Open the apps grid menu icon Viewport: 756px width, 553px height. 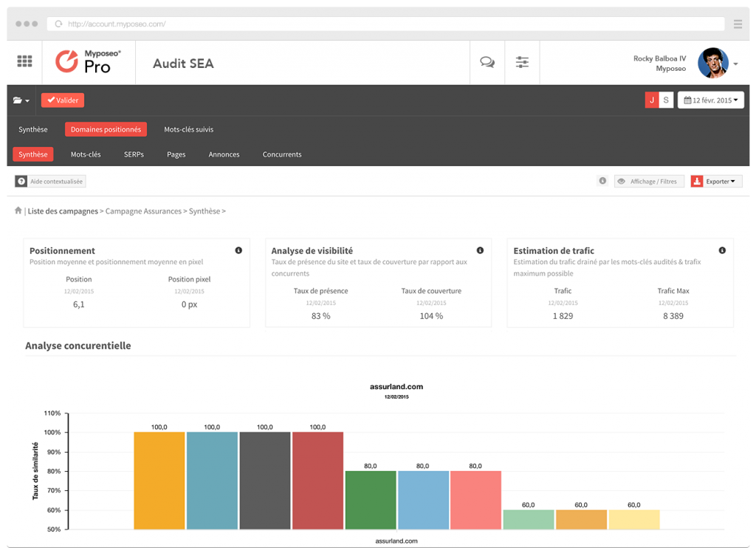coord(24,61)
